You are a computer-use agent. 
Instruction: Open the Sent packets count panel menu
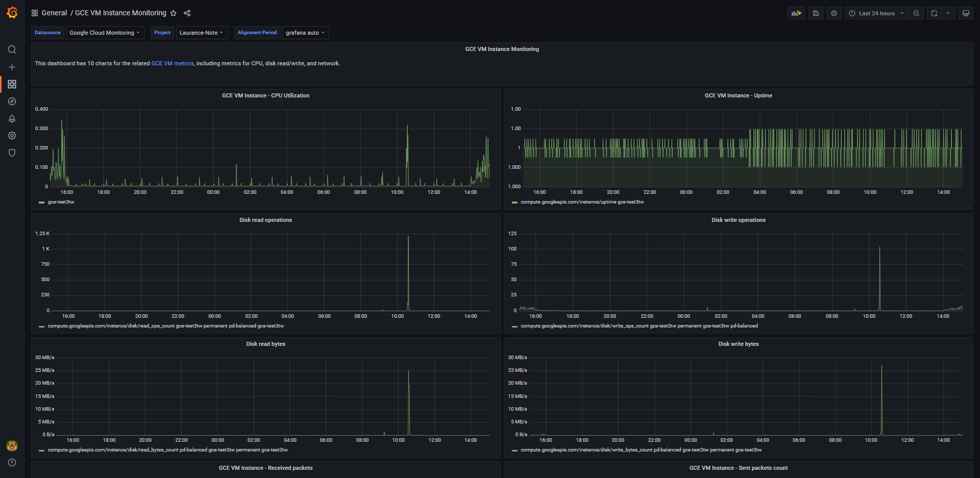[x=738, y=468]
